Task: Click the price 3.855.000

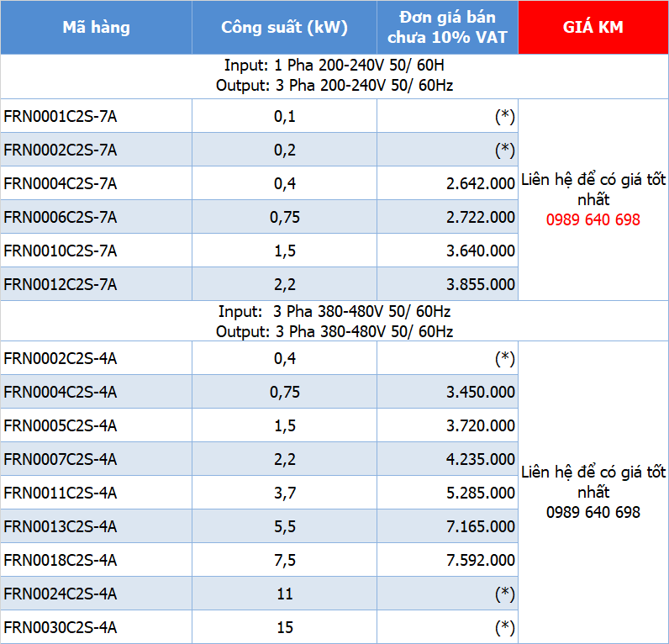Action: 481,284
